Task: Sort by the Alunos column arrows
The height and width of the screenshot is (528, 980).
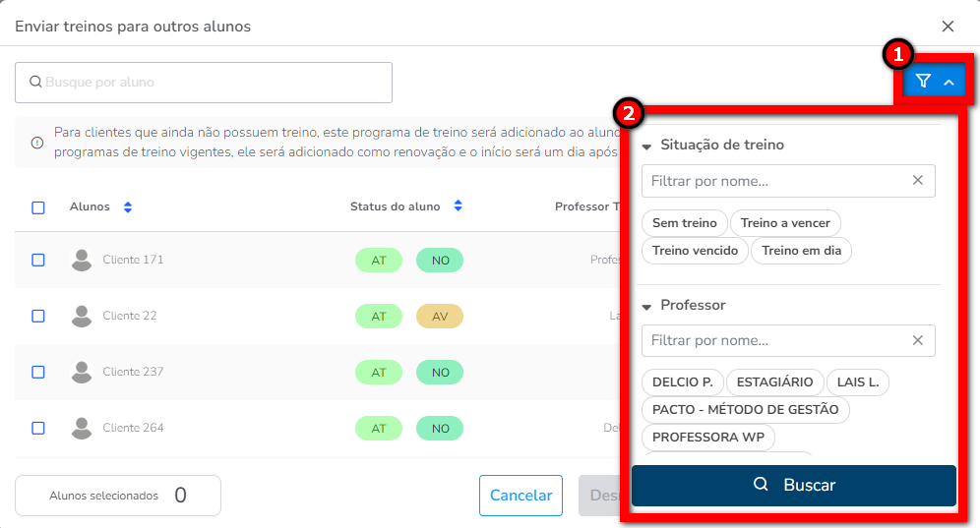Action: pos(128,206)
